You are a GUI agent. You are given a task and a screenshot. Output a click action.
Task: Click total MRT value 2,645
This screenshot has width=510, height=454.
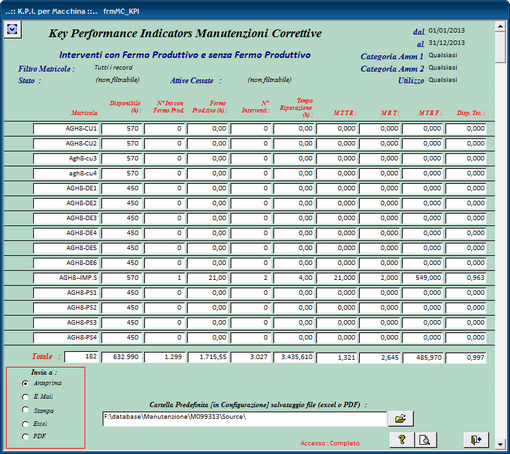point(380,358)
